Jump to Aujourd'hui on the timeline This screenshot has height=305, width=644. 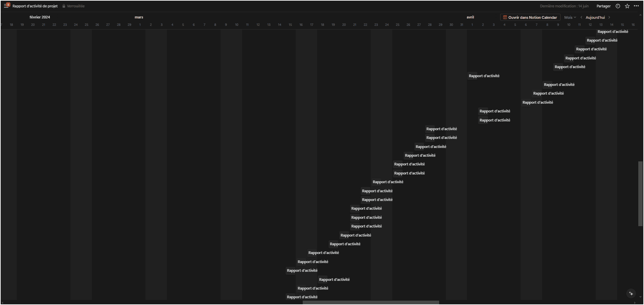click(595, 17)
